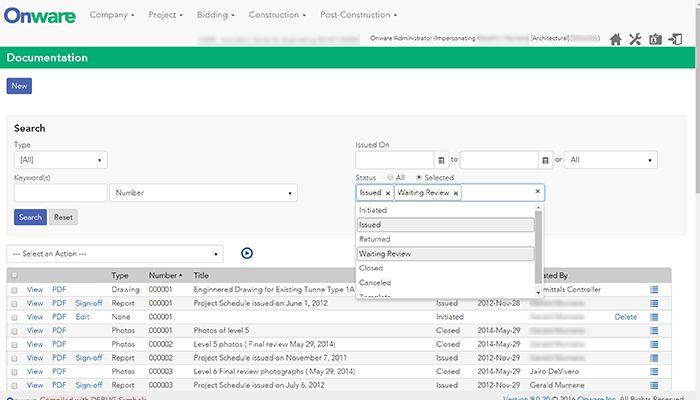
Task: Select the Selected status radio button
Action: coord(419,178)
